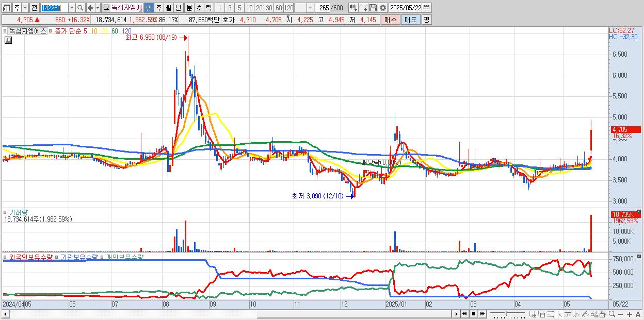
Task: Select the 5 interval tab
Action: [239, 8]
